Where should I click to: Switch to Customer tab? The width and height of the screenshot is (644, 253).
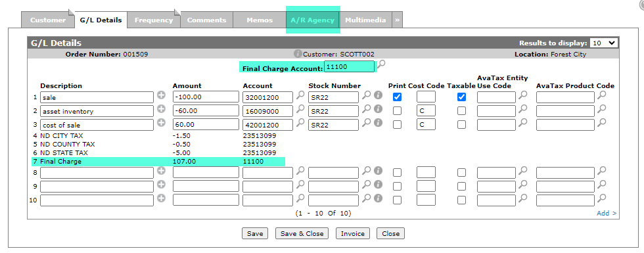tap(47, 20)
